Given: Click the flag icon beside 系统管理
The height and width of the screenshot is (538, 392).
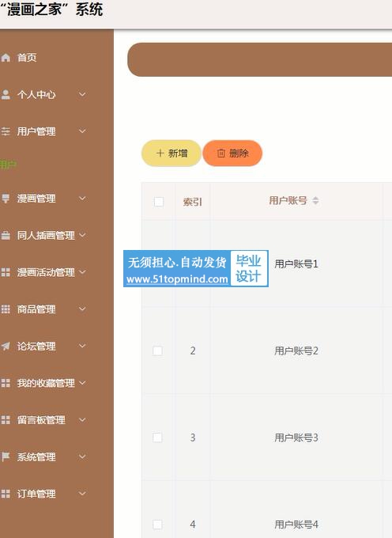Looking at the screenshot, I should (x=6, y=457).
